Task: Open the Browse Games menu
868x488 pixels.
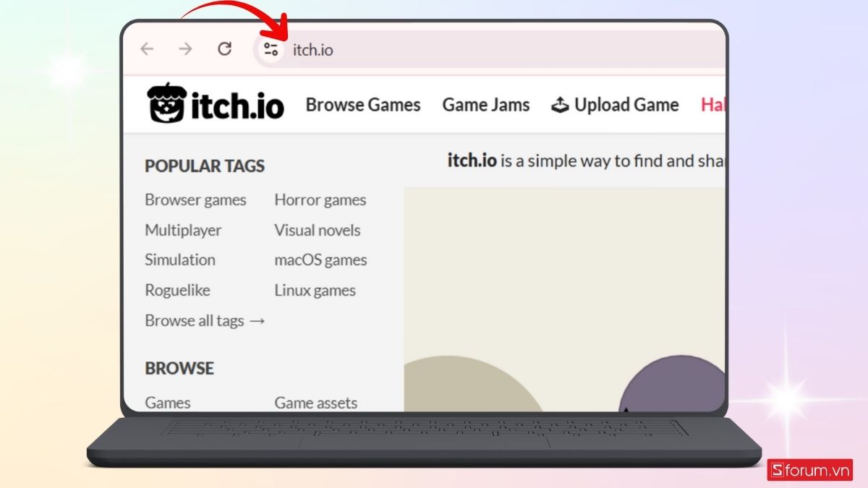Action: (363, 105)
